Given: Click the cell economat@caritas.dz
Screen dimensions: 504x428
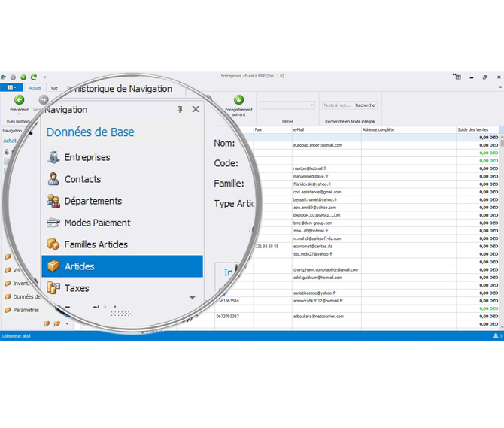Looking at the screenshot, I should pyautogui.click(x=326, y=247).
